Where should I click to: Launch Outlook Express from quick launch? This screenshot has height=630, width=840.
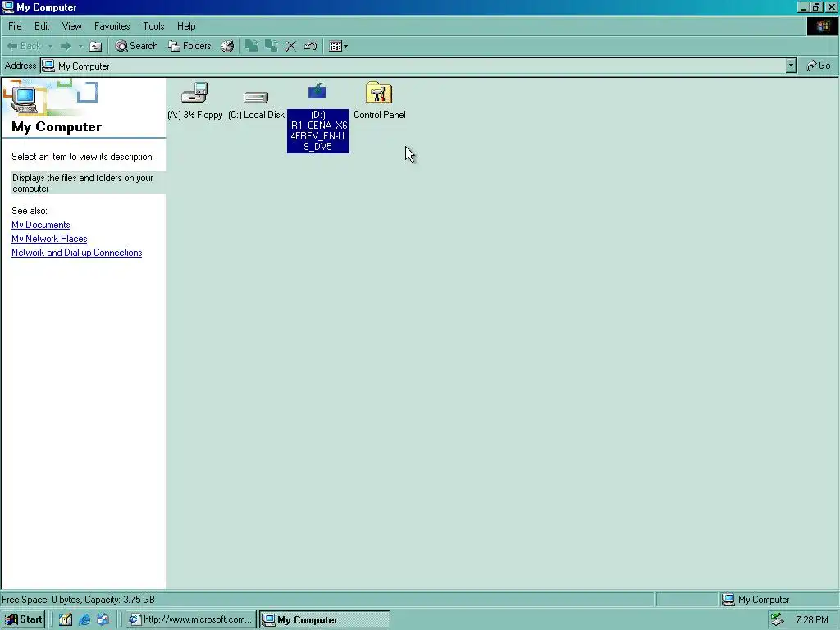tap(103, 619)
